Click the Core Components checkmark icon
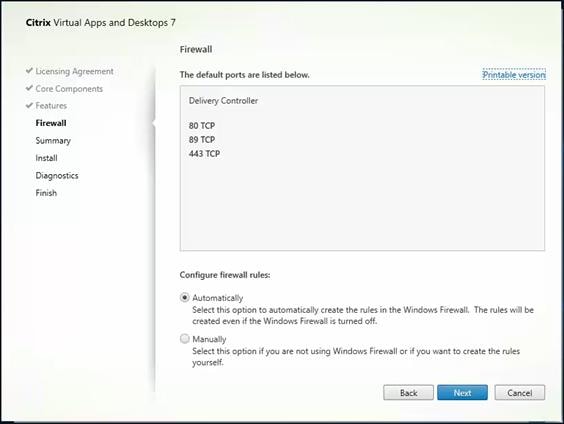Viewport: 564px width, 424px height. point(29,88)
